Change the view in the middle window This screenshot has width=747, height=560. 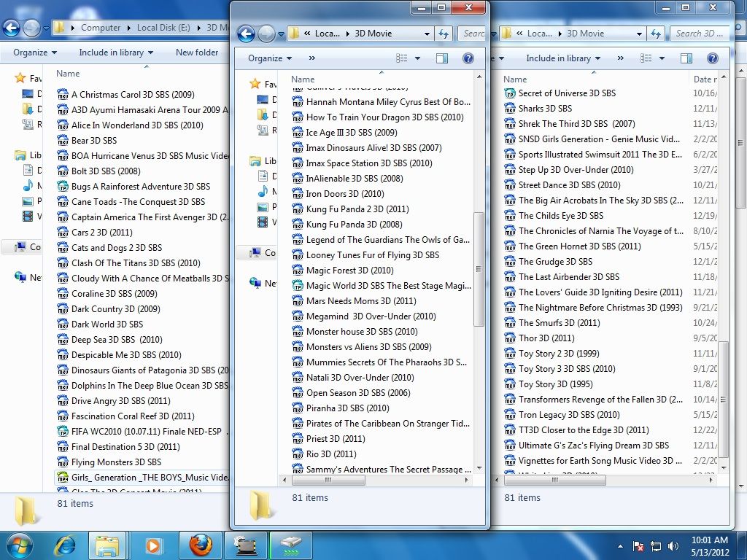pos(402,58)
